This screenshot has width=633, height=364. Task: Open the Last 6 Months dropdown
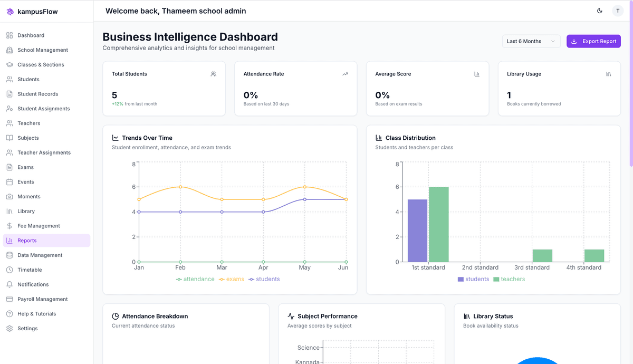tap(531, 41)
